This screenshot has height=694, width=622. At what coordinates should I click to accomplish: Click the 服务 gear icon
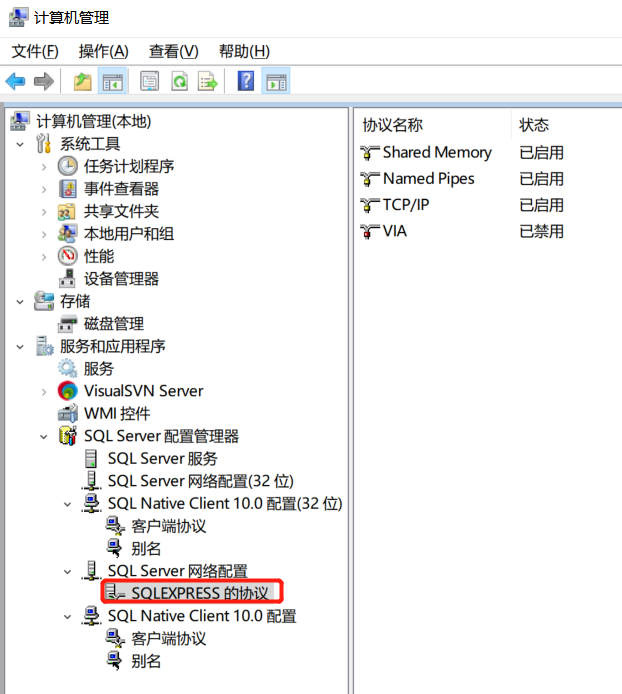click(68, 368)
